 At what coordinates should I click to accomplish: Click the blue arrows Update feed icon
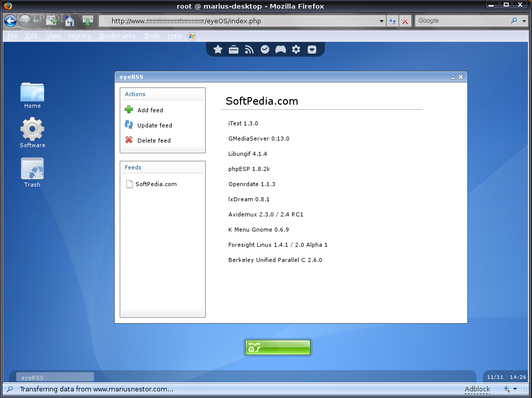[129, 124]
